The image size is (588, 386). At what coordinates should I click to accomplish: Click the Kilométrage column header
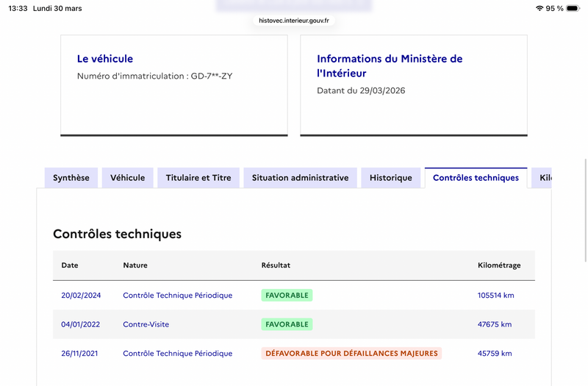[x=499, y=265]
